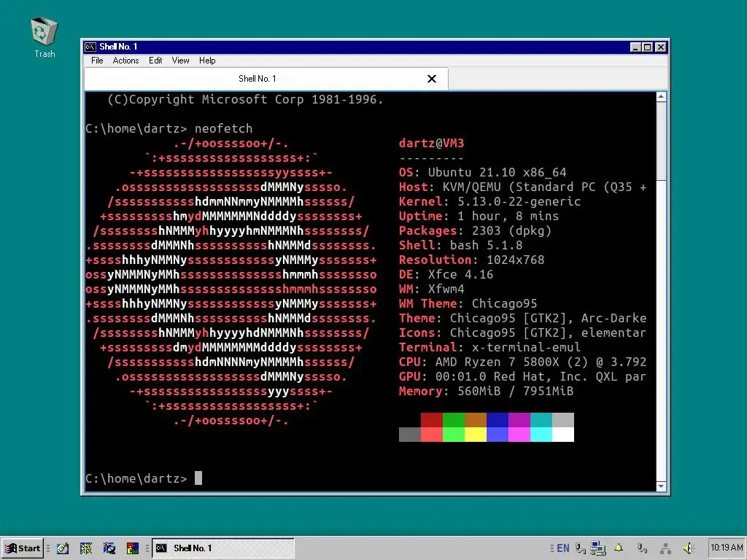Close the Shell No. 1 tab using its X
Screen dimensions: 747x560
pos(432,79)
